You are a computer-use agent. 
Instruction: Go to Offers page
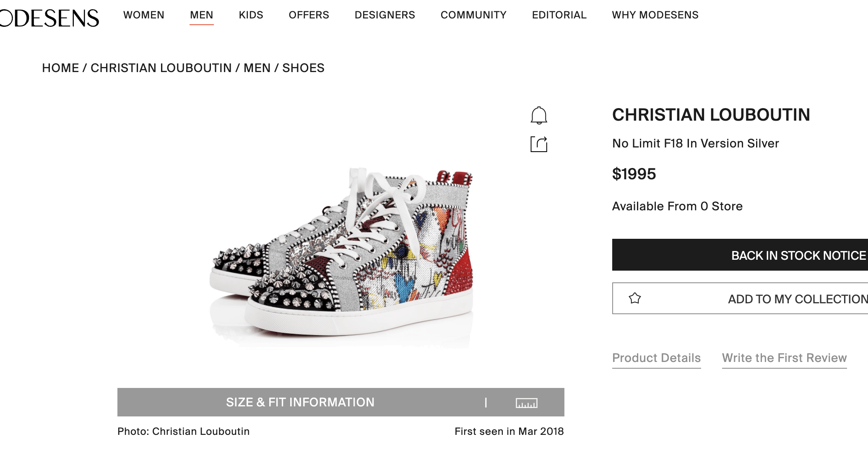coord(309,15)
